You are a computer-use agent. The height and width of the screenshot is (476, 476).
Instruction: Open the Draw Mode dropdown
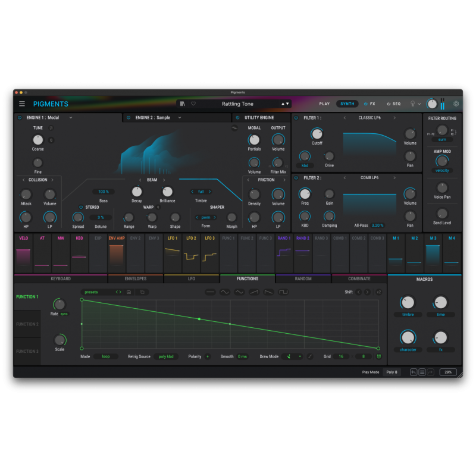(293, 355)
